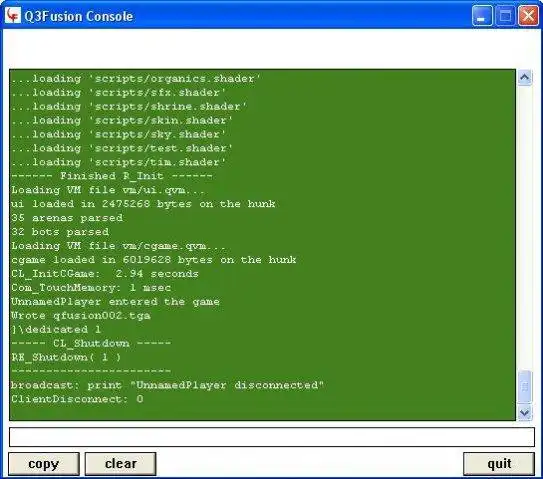Click "CL_InitCGame: 2.94 seconds" line

coord(105,274)
